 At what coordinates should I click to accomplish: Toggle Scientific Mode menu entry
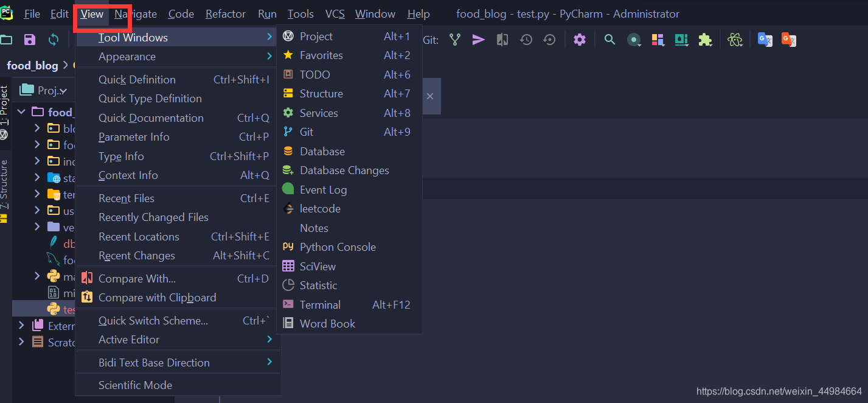click(177, 385)
